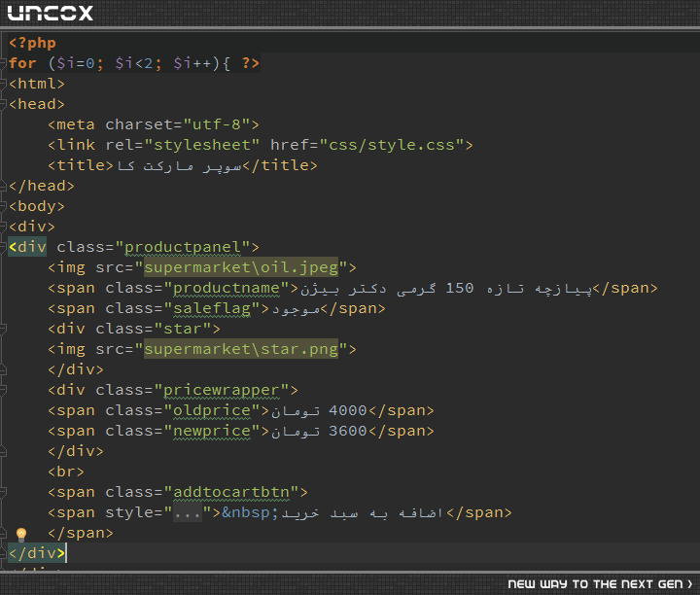Expand the folded style="..." attribute value
The width and height of the screenshot is (700, 595).
point(188,513)
